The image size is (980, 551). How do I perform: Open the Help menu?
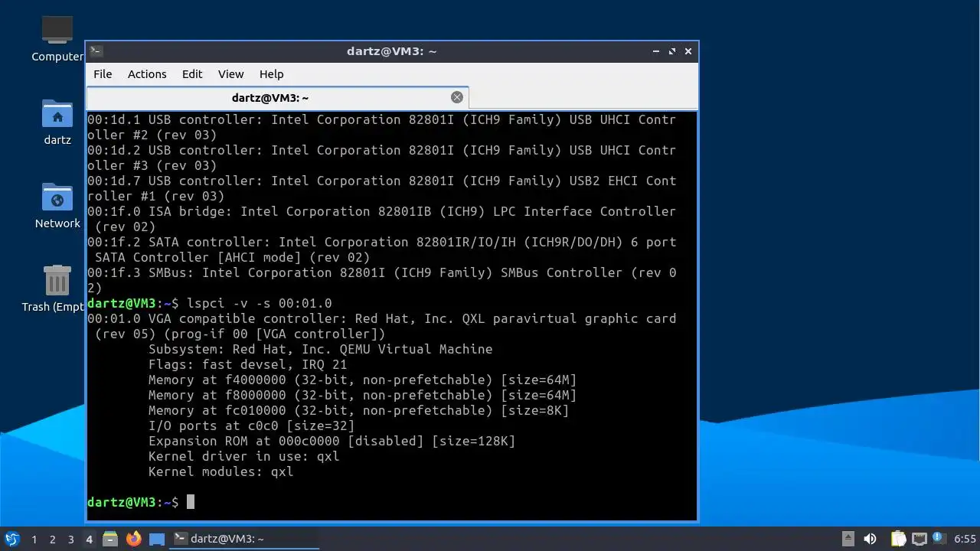pyautogui.click(x=271, y=74)
